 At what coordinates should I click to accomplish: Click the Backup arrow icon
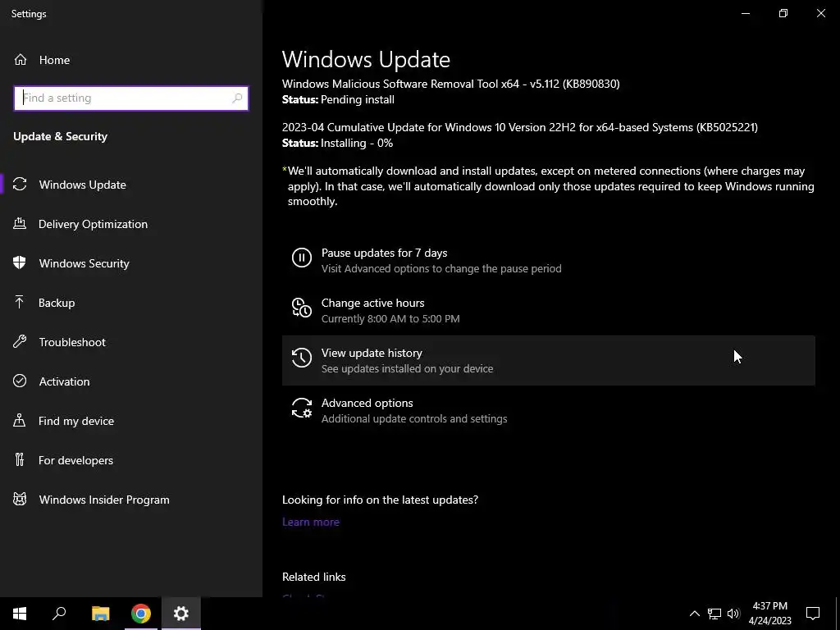point(20,302)
